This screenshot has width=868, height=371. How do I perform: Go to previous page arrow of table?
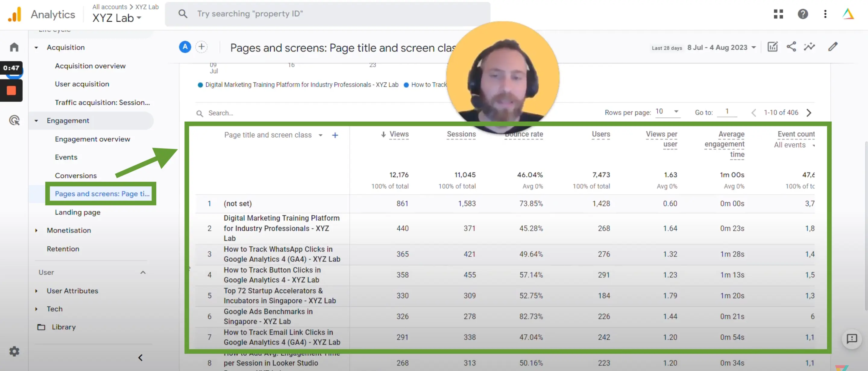753,113
